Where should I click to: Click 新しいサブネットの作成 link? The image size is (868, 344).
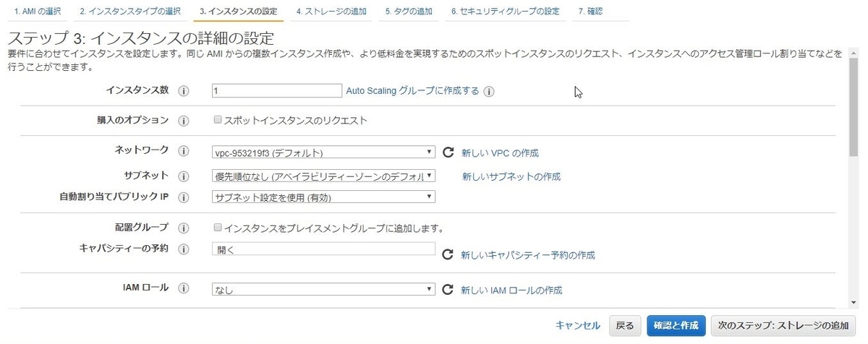511,176
